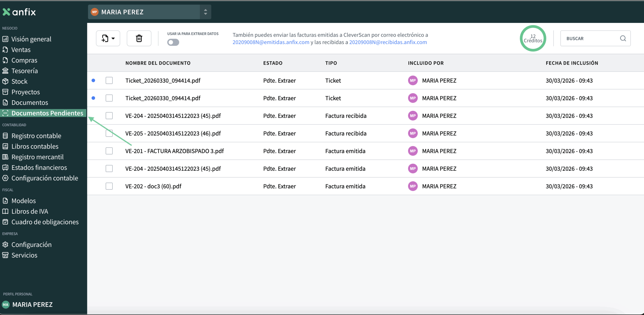Image resolution: width=644 pixels, height=315 pixels.
Task: Tick the first Ticket_20260330_094414.pdf checkbox
Action: coord(109,80)
